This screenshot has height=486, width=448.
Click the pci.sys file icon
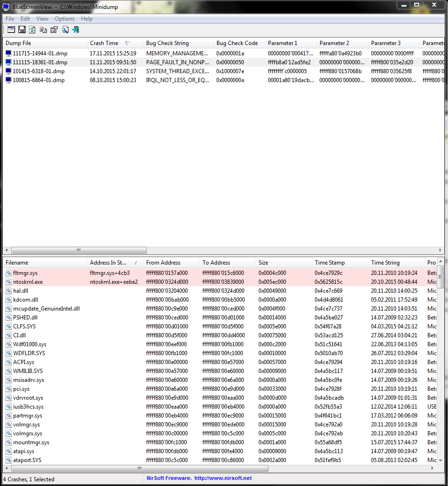(8, 389)
